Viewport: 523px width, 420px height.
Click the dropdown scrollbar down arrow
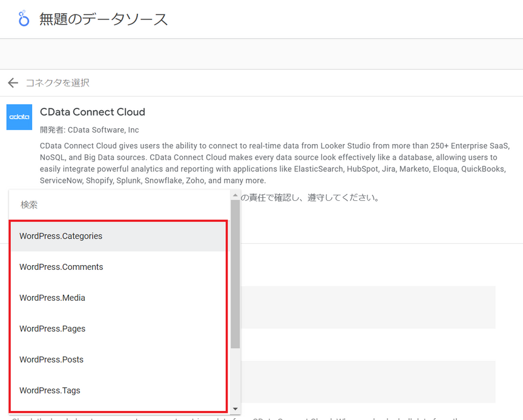235,409
